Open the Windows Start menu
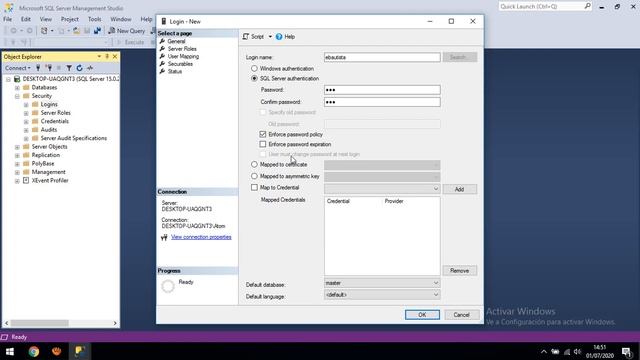Image resolution: width=640 pixels, height=360 pixels. click(10, 351)
